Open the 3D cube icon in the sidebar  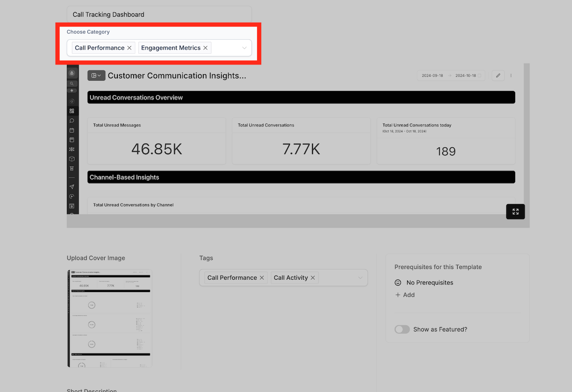[x=72, y=159]
